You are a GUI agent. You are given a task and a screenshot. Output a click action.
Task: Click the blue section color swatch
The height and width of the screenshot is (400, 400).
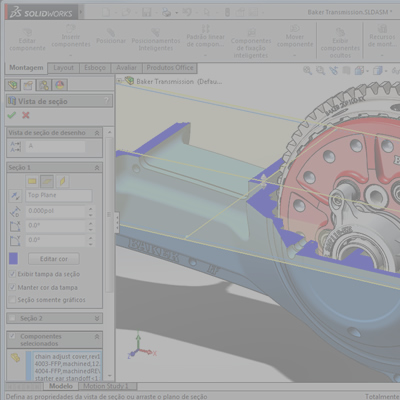[x=13, y=258]
